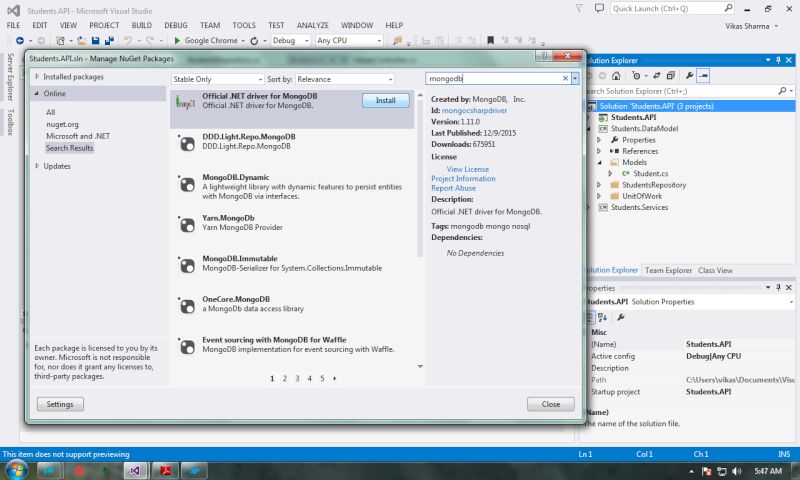Click the Quick Launch input field
The height and width of the screenshot is (480, 800).
[666, 8]
